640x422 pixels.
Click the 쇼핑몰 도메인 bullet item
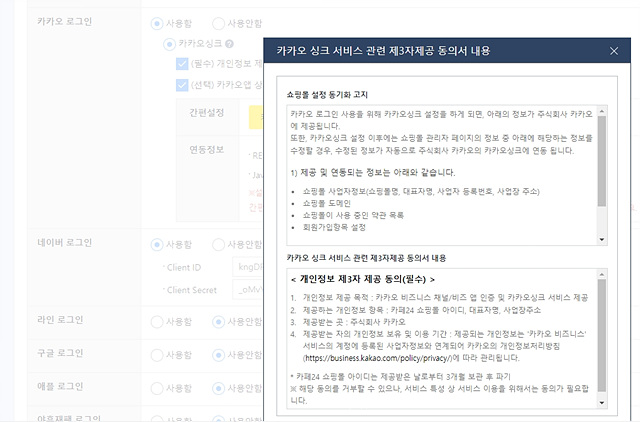tap(327, 203)
